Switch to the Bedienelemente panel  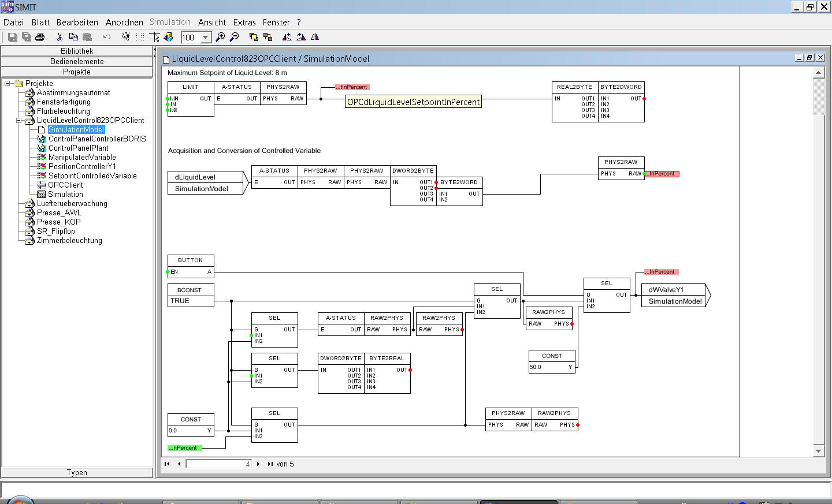(77, 61)
